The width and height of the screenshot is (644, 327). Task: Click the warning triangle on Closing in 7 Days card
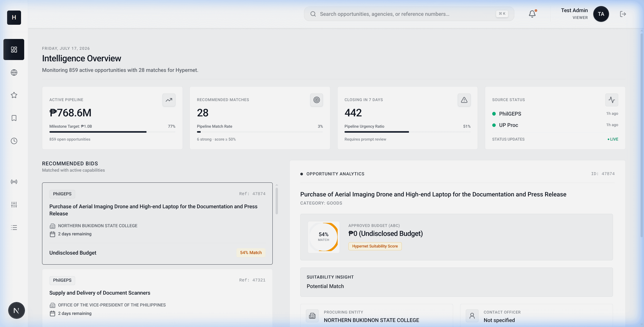tap(464, 100)
